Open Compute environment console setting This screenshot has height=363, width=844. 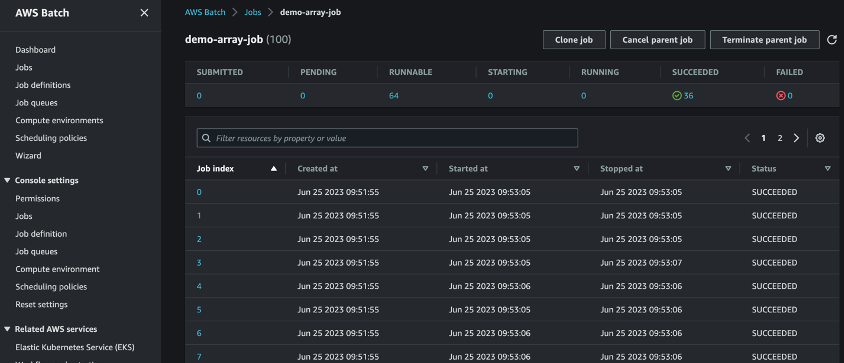pyautogui.click(x=58, y=269)
